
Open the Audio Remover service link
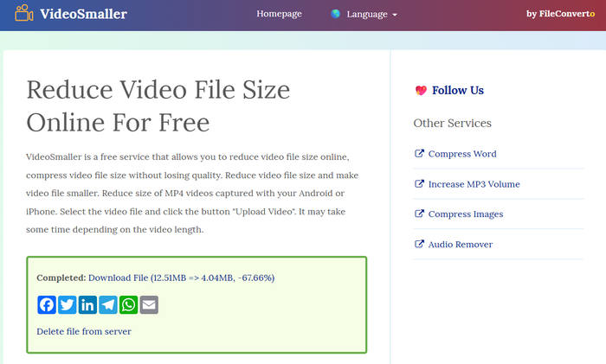461,245
